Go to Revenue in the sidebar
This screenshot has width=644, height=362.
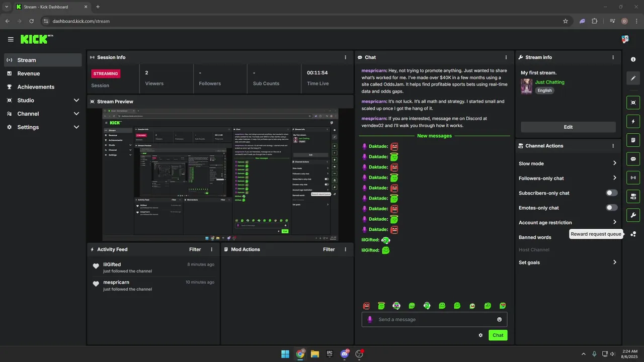point(43,73)
